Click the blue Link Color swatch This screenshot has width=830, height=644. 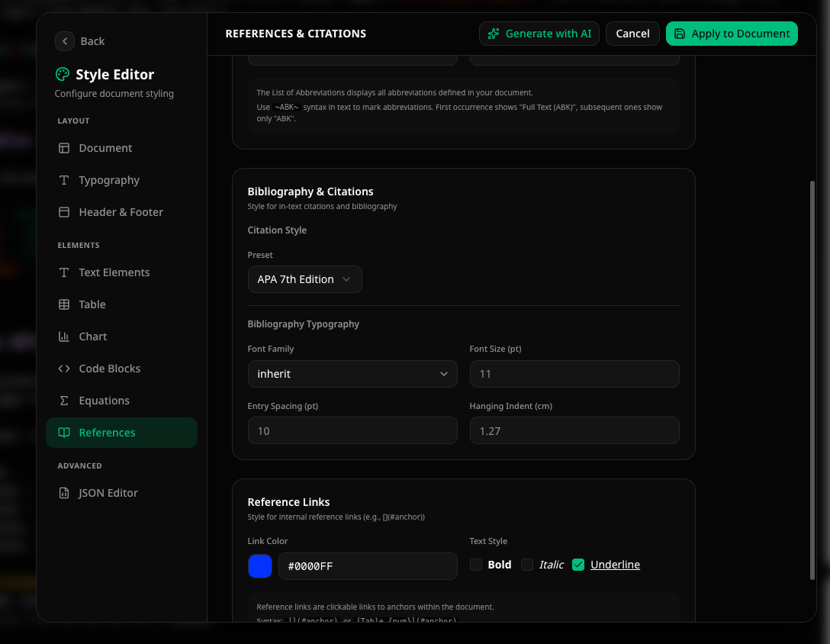point(260,566)
